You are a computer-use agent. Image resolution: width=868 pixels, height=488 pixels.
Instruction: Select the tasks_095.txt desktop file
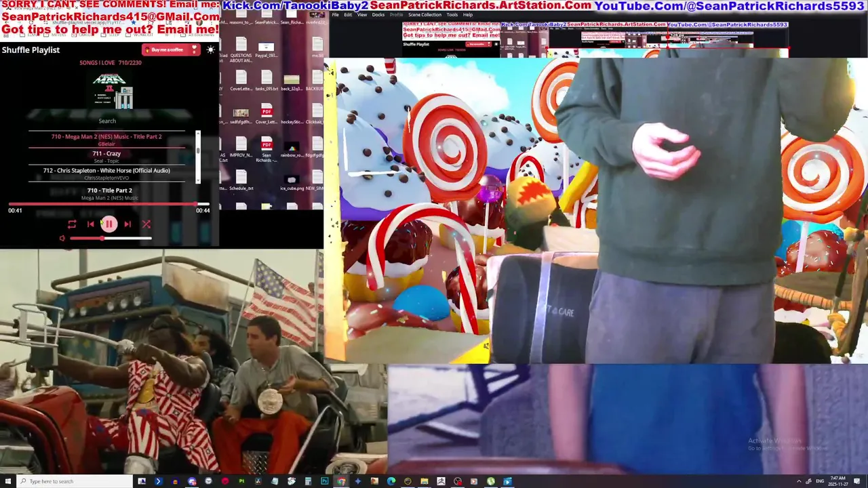pyautogui.click(x=267, y=79)
